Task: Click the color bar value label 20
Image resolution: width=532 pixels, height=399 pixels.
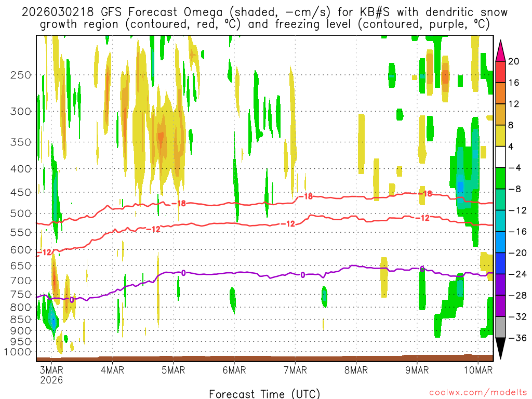Action: click(x=513, y=61)
